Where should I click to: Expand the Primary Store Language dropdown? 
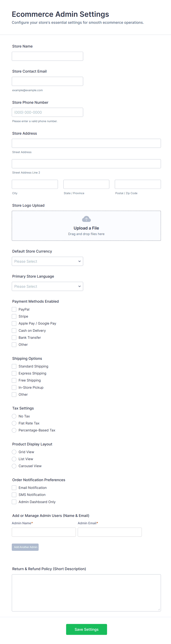click(47, 286)
